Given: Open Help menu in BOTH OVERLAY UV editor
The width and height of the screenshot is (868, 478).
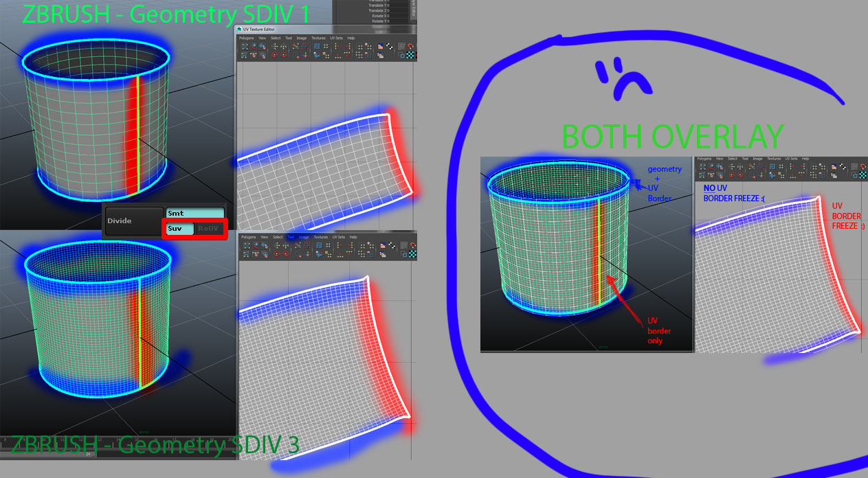Looking at the screenshot, I should click(x=805, y=159).
